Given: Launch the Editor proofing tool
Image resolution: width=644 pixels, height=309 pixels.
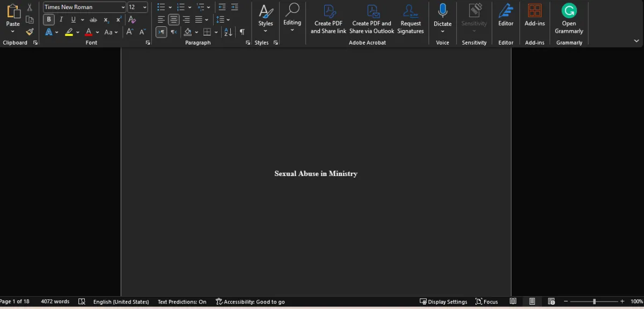Looking at the screenshot, I should pyautogui.click(x=506, y=16).
